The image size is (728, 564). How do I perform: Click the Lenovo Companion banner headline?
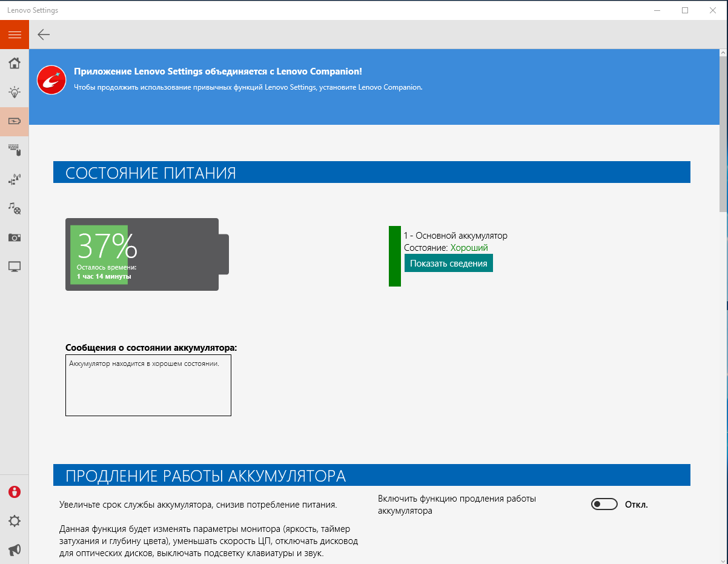[x=218, y=71]
